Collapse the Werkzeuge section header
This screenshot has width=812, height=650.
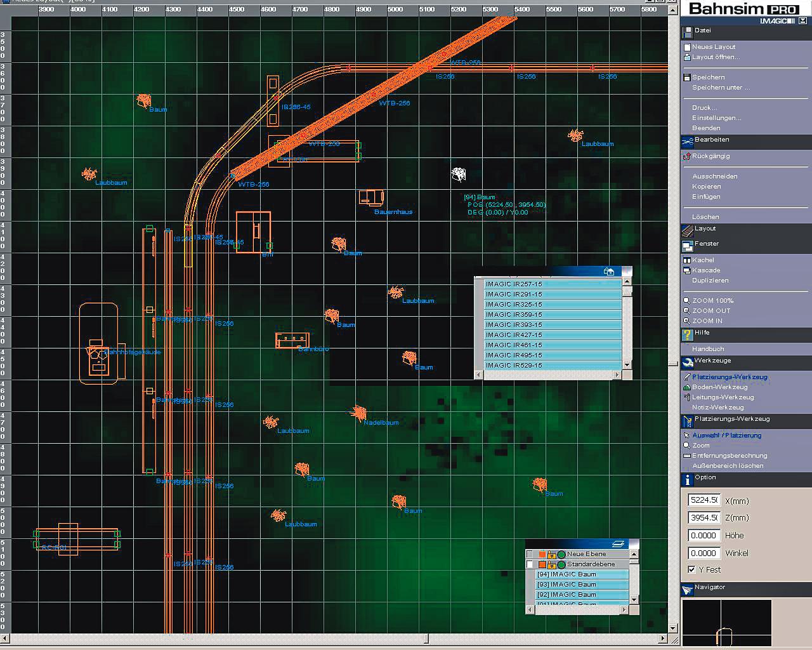[x=746, y=363]
